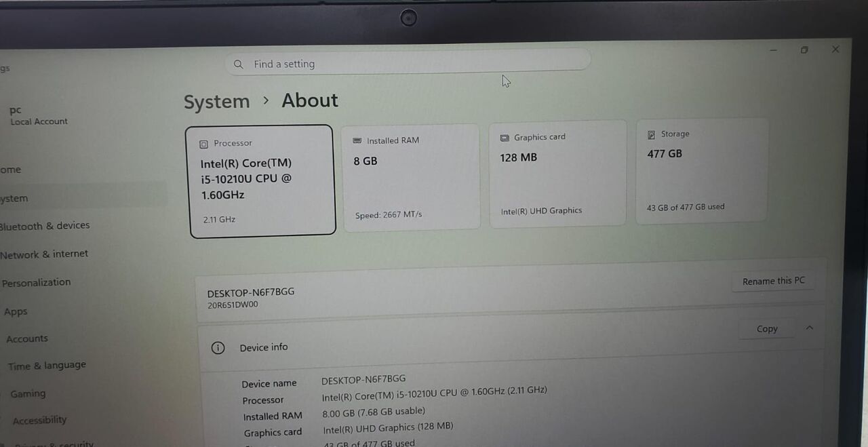Copy the device info

coord(767,329)
